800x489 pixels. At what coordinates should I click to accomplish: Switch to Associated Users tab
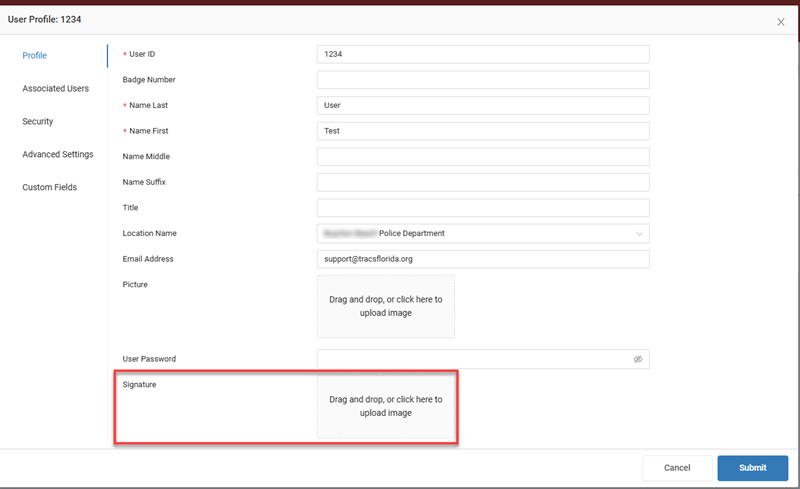56,89
